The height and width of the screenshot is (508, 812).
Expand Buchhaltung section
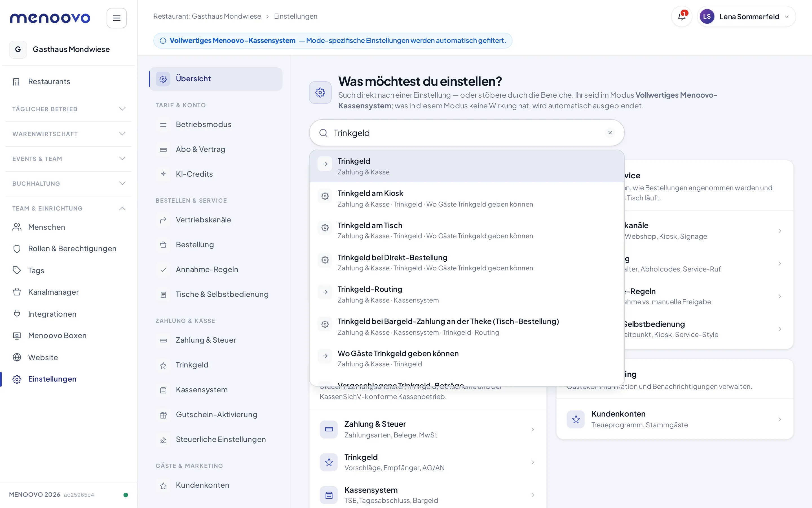click(x=69, y=183)
